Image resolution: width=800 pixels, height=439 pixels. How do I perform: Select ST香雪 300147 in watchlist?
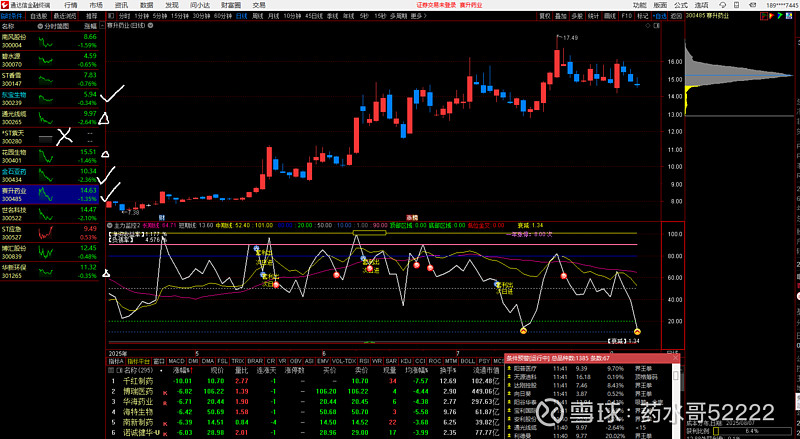(49, 79)
